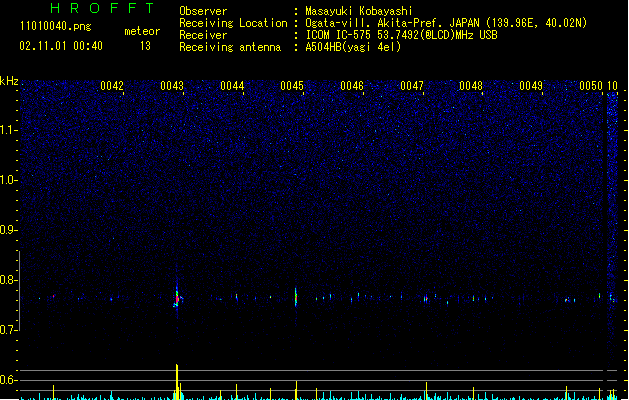Click the 0047 time marker
This screenshot has width=629, height=400.
(x=412, y=86)
